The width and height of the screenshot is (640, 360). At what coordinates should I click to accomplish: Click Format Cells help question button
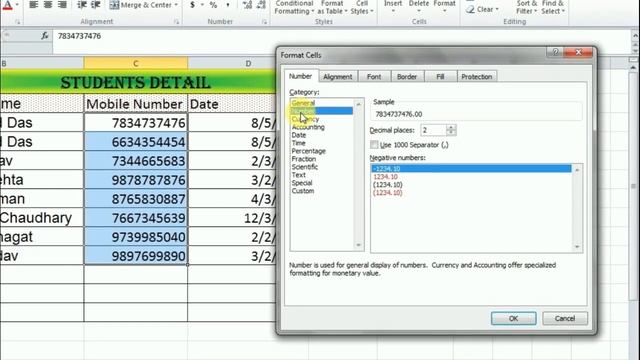(x=555, y=52)
